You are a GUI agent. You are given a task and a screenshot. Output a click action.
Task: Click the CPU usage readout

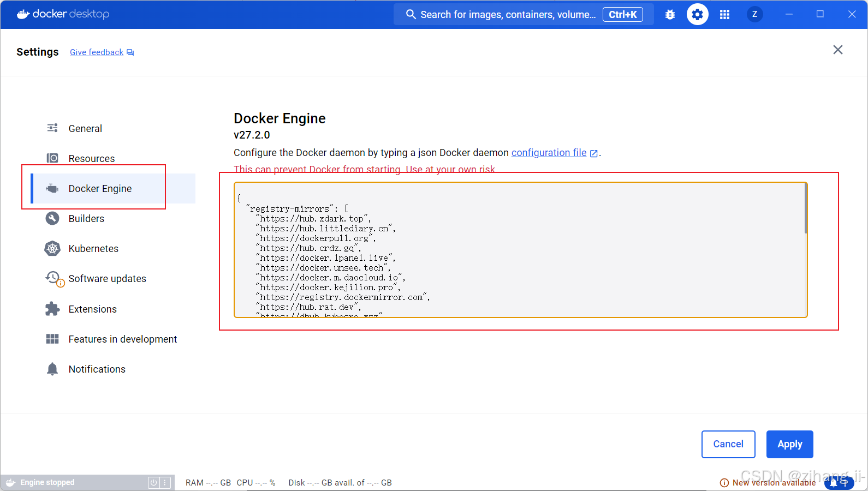point(256,483)
